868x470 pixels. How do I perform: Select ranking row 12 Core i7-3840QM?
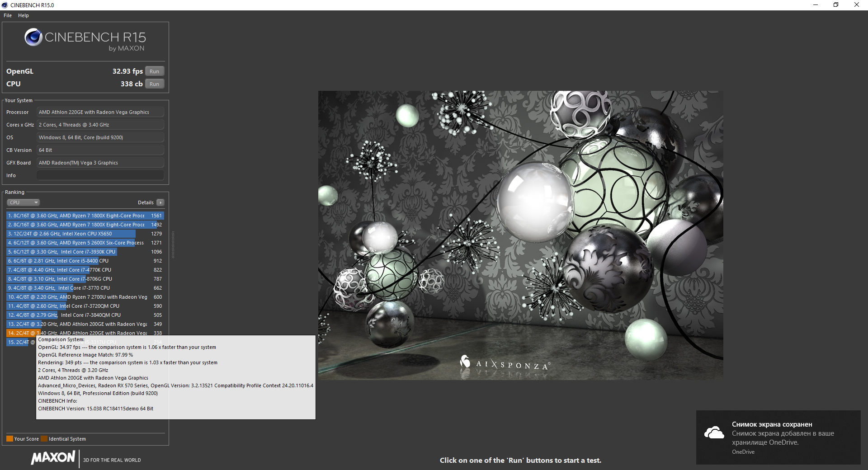click(x=85, y=315)
